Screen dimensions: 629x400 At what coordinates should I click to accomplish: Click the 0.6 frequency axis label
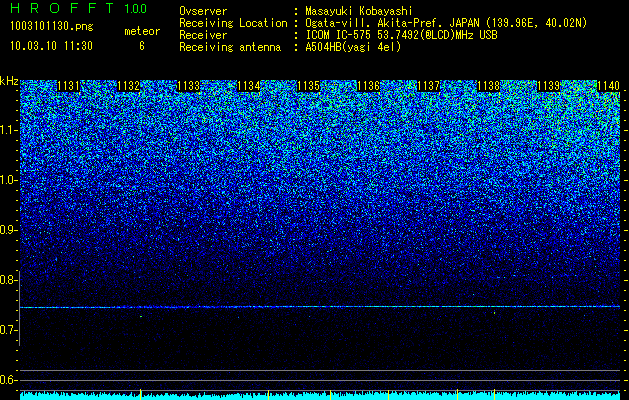(x=9, y=380)
